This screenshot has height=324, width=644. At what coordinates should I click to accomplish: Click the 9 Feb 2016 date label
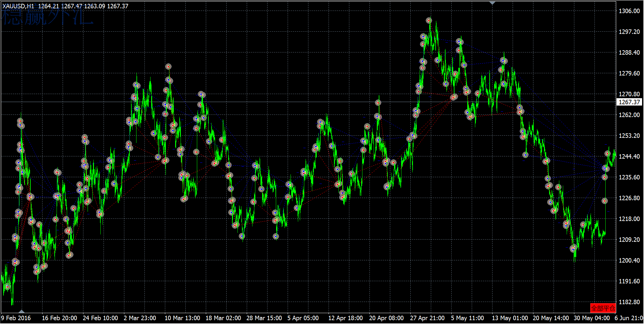(16, 318)
